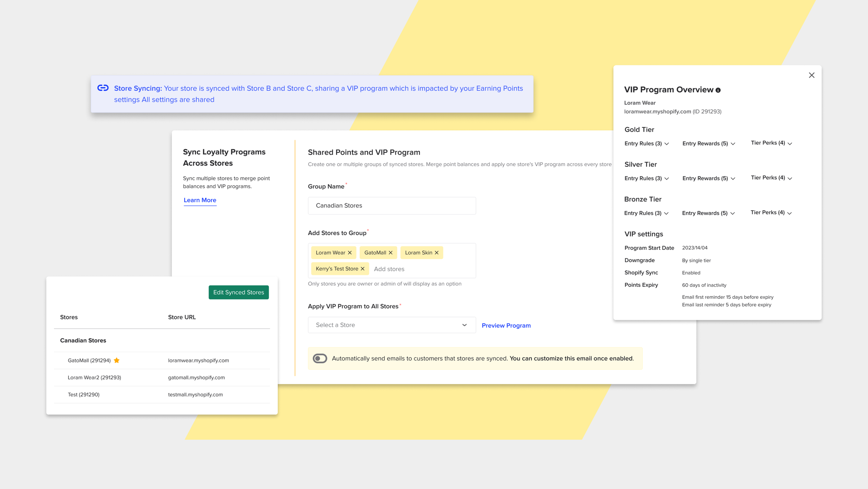
Task: Click the Group Name input field
Action: (x=391, y=206)
